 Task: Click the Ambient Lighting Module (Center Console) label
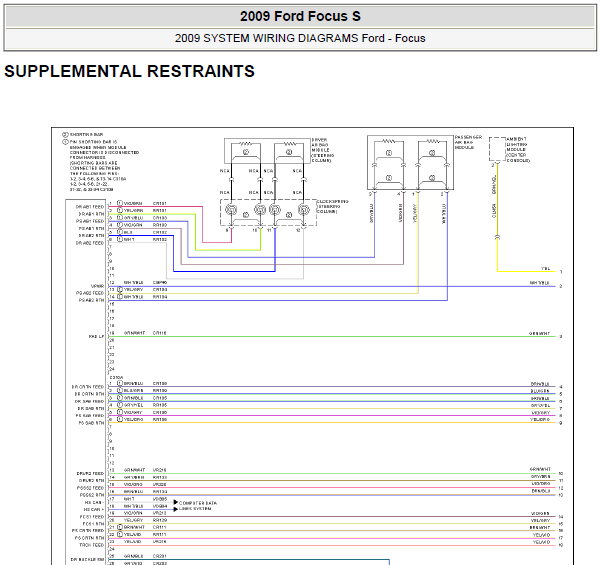[x=518, y=149]
